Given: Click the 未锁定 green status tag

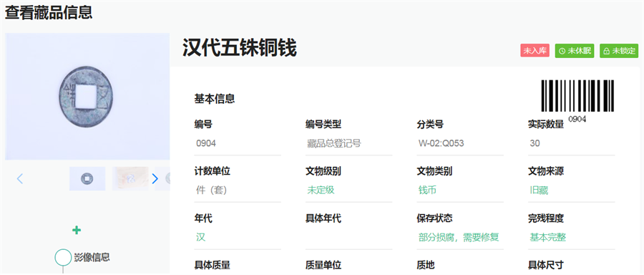Looking at the screenshot, I should (619, 51).
